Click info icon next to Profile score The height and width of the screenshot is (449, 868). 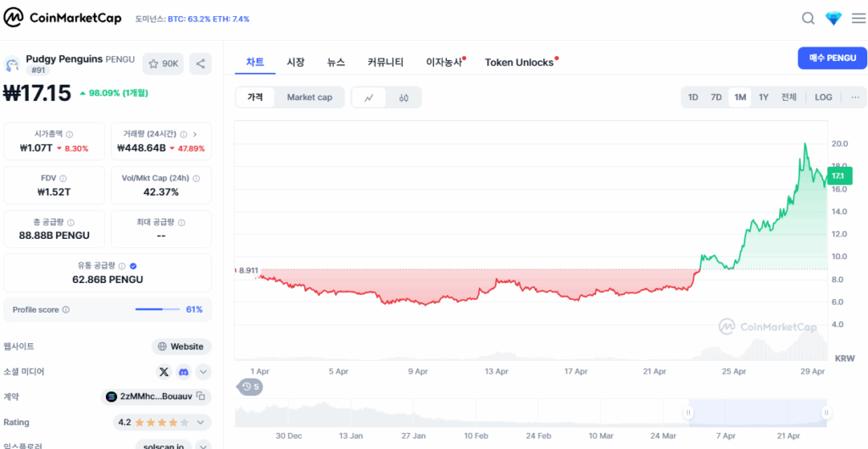pyautogui.click(x=66, y=310)
